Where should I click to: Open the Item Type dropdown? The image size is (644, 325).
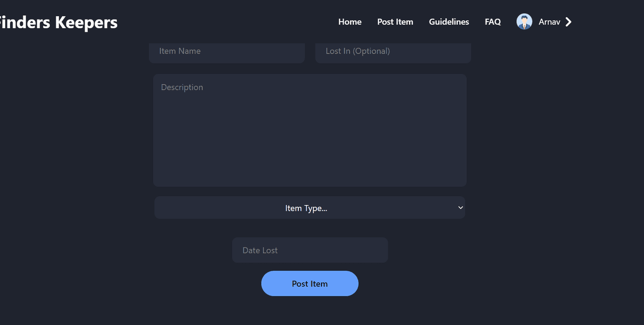309,208
